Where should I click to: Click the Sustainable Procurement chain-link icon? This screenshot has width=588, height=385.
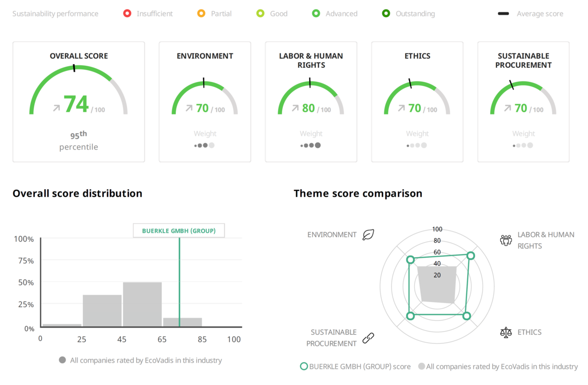click(x=368, y=337)
